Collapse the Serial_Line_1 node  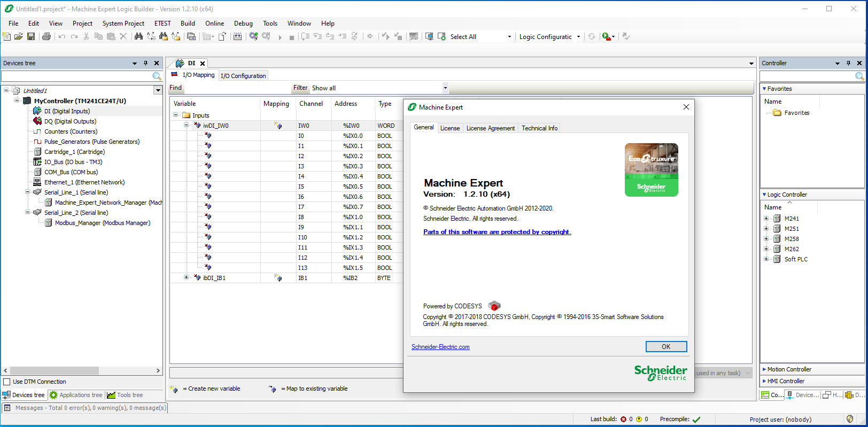27,192
